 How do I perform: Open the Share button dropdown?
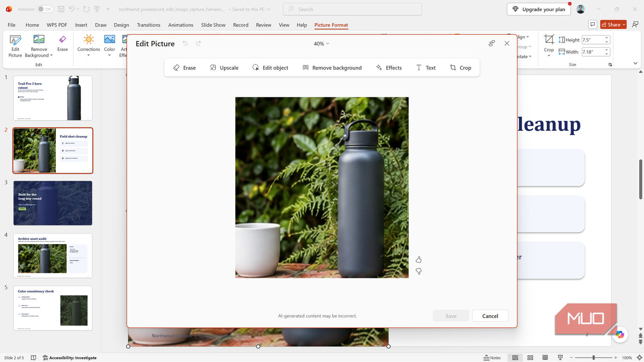click(x=624, y=25)
